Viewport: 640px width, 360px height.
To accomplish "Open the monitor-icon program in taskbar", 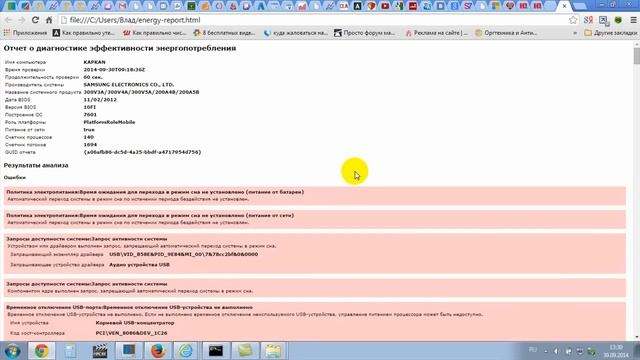I will coord(129,351).
